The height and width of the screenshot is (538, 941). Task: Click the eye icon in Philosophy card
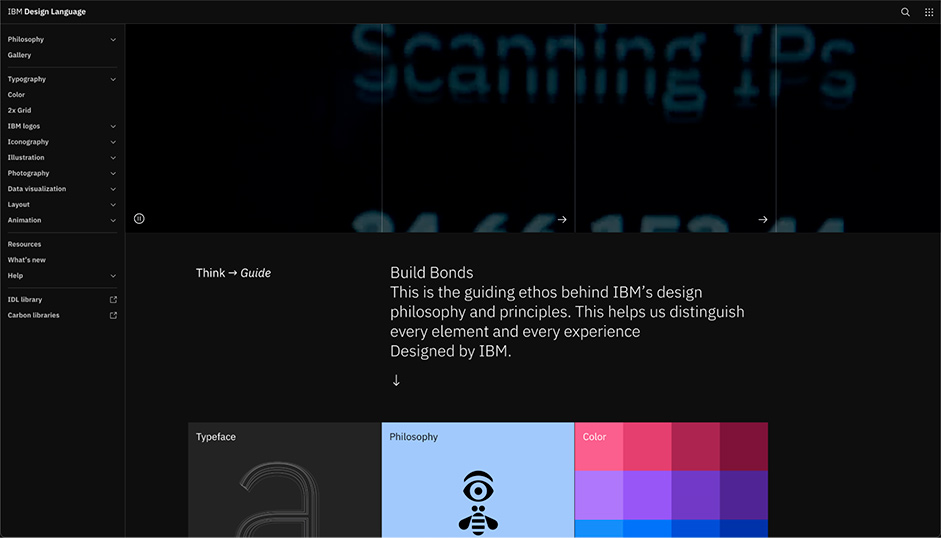coord(478,486)
